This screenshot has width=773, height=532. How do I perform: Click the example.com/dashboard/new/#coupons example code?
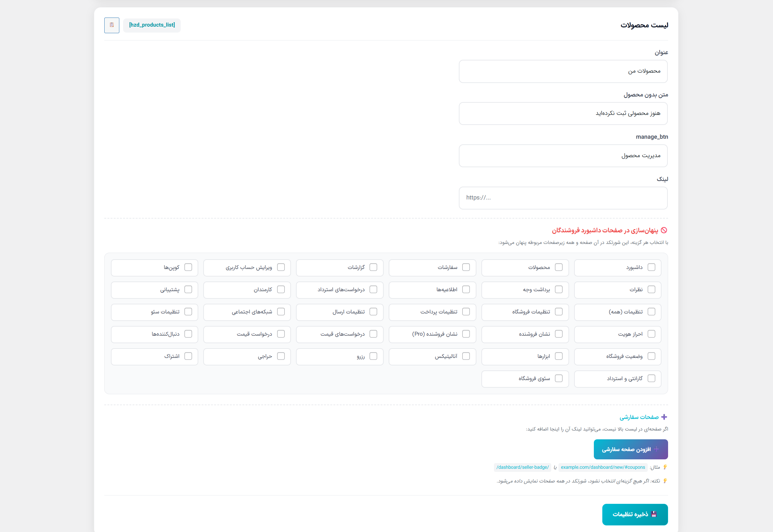tap(603, 467)
